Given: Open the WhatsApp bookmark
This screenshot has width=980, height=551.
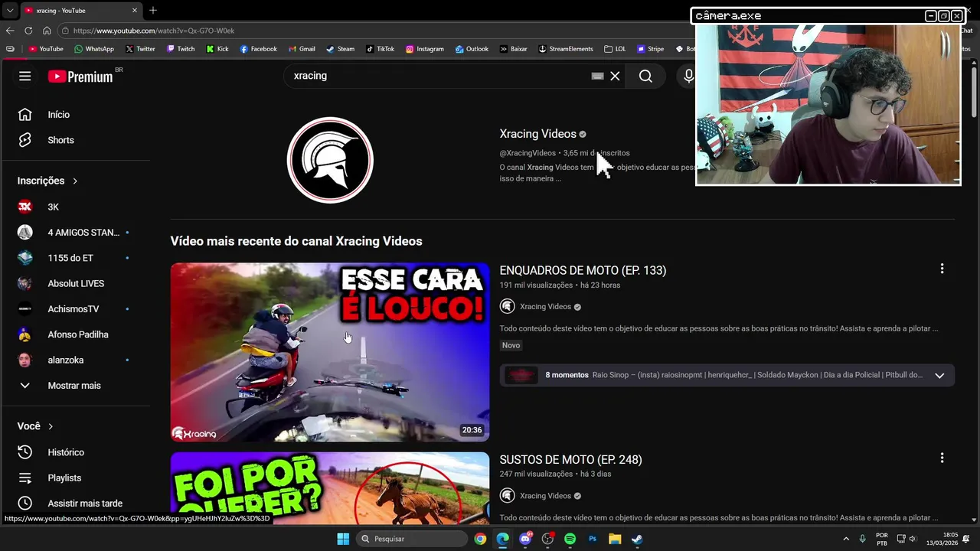Looking at the screenshot, I should (94, 48).
